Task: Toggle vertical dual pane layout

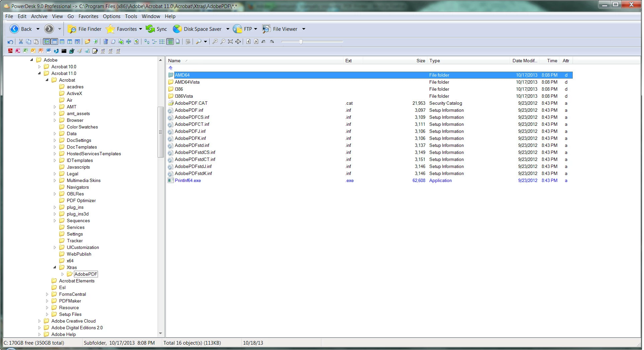Action: pyautogui.click(x=70, y=41)
